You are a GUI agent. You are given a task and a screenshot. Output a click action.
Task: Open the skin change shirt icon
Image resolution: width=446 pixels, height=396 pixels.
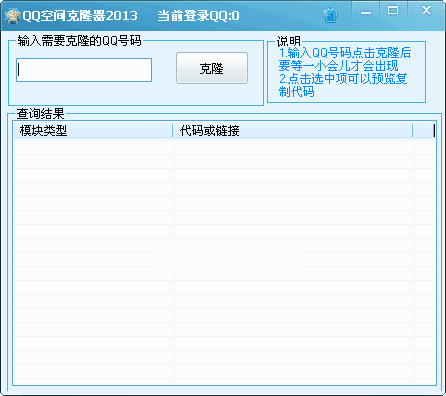pyautogui.click(x=330, y=15)
